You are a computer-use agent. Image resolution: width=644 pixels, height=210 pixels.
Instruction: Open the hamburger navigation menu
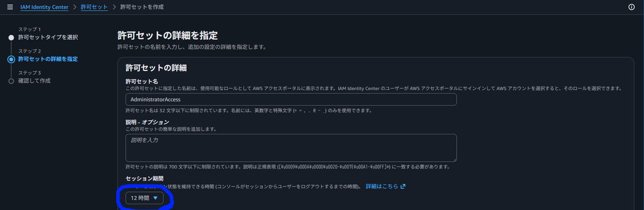[10, 7]
